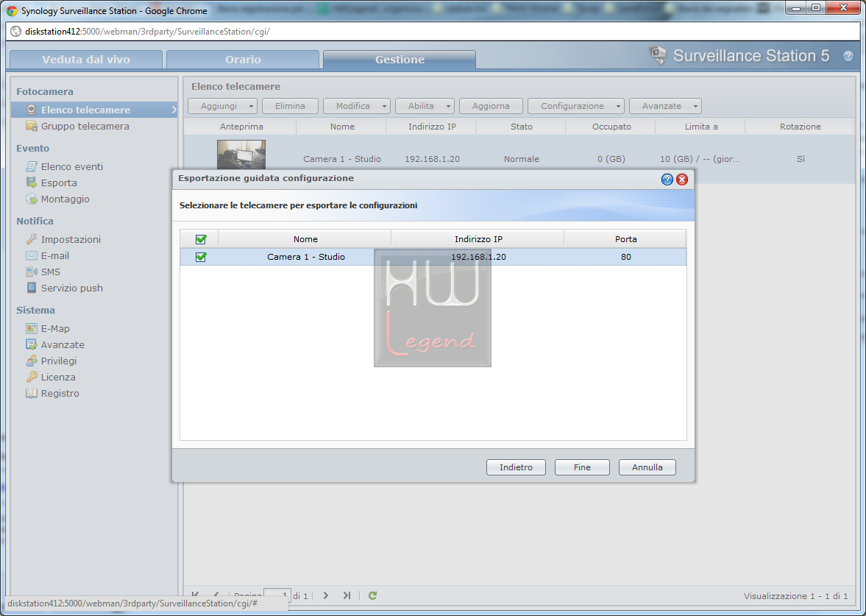This screenshot has width=866, height=616.
Task: Open the Impostazioni wrench icon
Action: click(32, 239)
